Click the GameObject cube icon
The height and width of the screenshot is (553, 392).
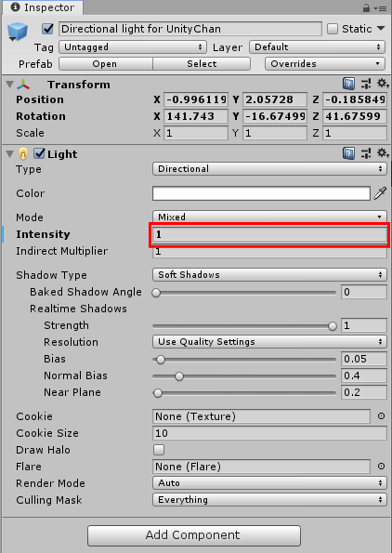click(18, 32)
